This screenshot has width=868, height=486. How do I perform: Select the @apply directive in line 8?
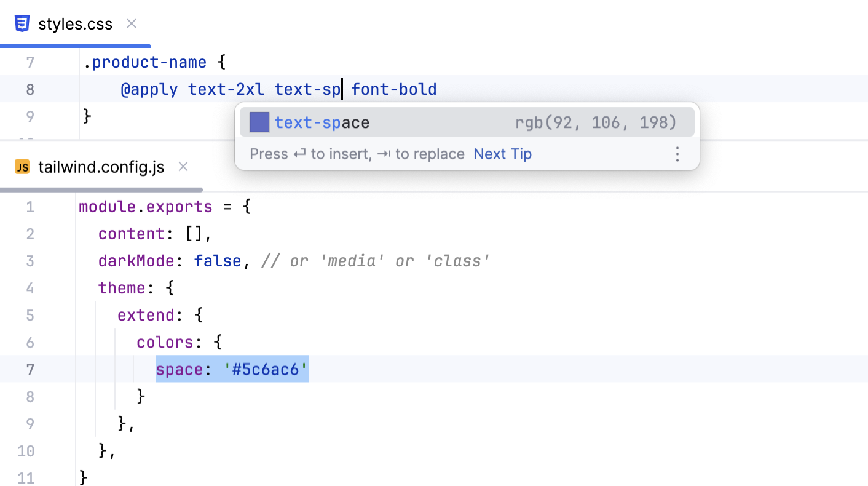[x=149, y=89]
